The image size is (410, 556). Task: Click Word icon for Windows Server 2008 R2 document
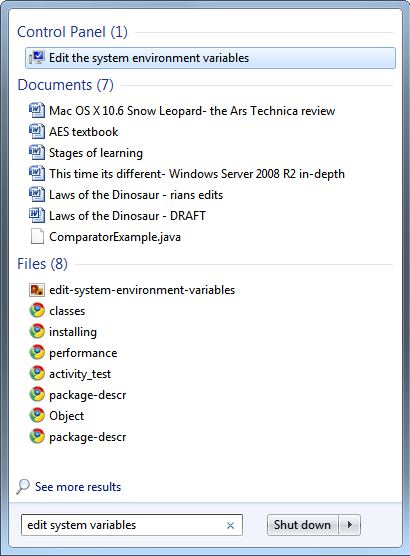(37, 173)
